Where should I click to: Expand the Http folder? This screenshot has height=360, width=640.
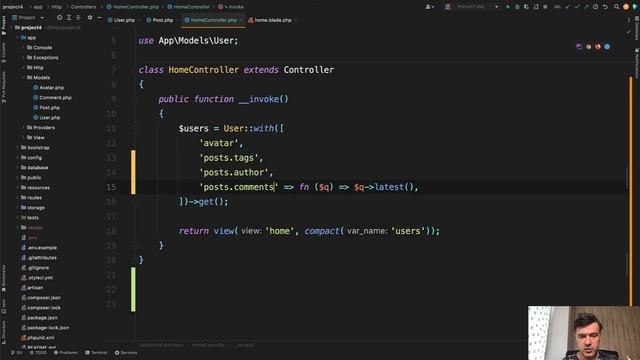coord(24,67)
